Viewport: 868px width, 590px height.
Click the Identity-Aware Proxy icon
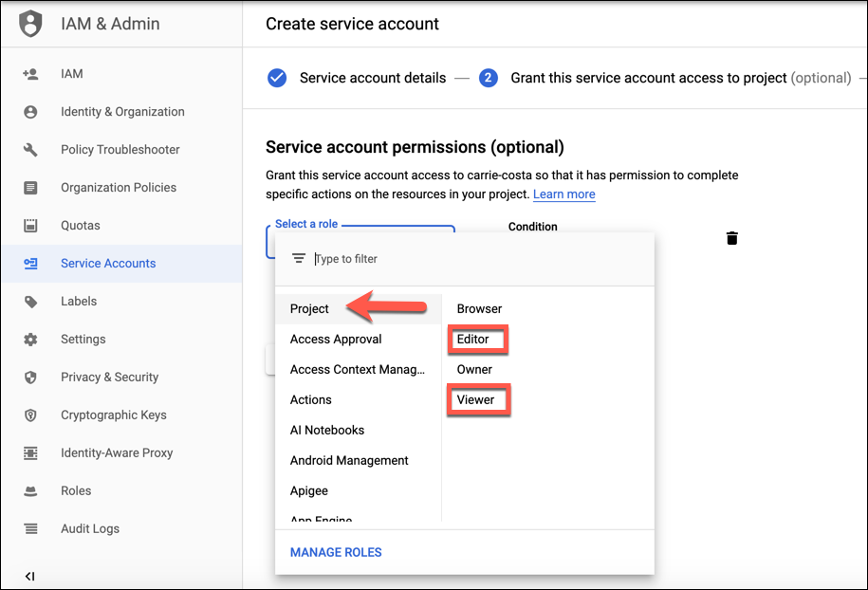pos(30,453)
